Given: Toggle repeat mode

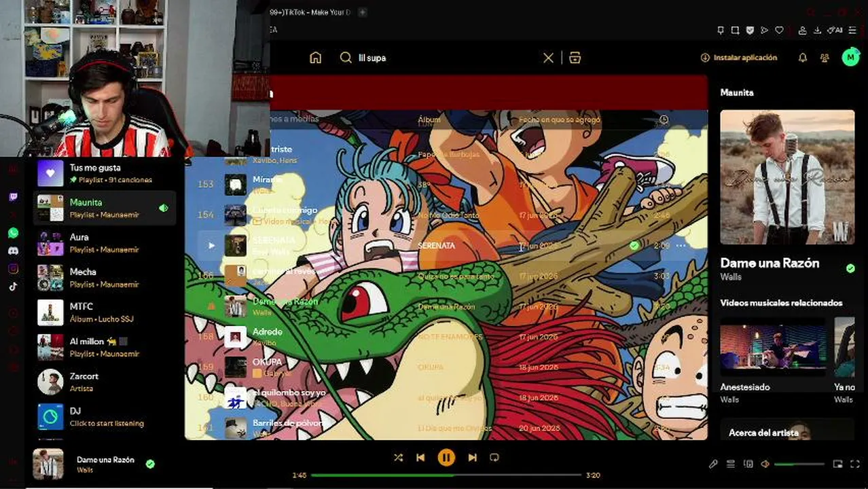Looking at the screenshot, I should click(494, 458).
